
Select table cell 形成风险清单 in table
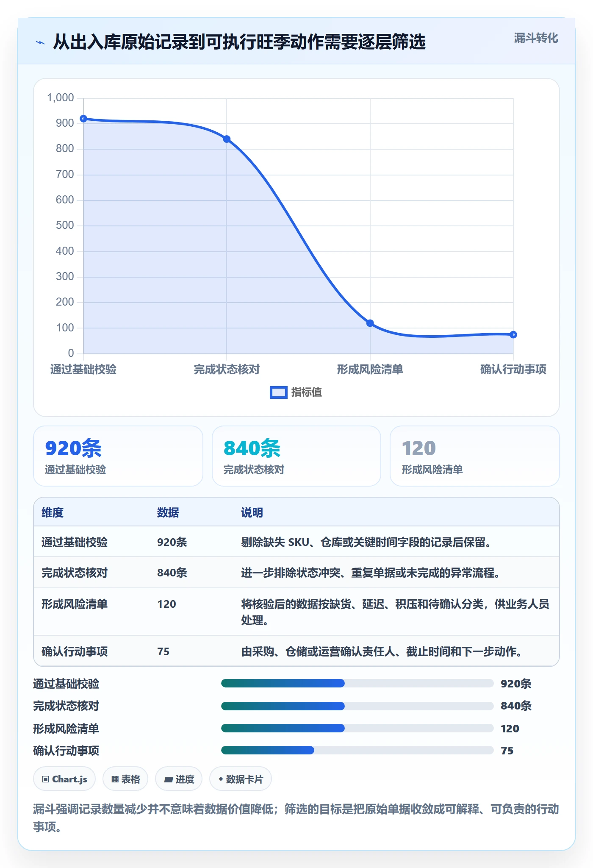(x=75, y=604)
